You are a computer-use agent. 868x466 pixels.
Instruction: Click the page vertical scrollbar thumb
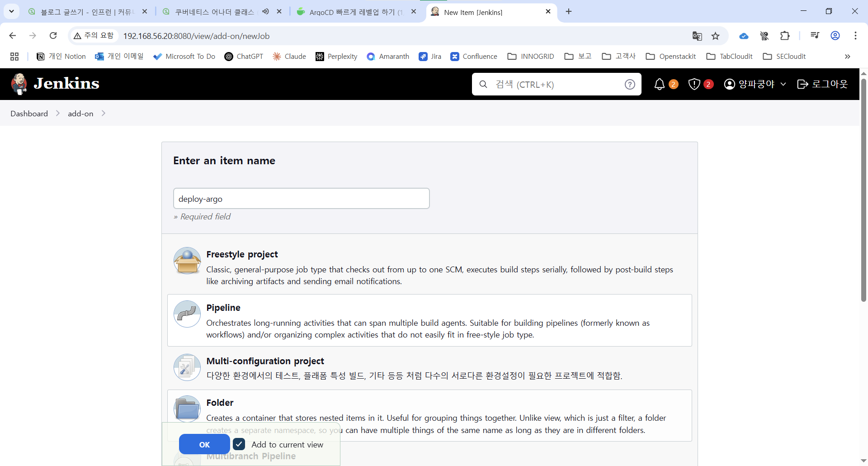pos(863,190)
